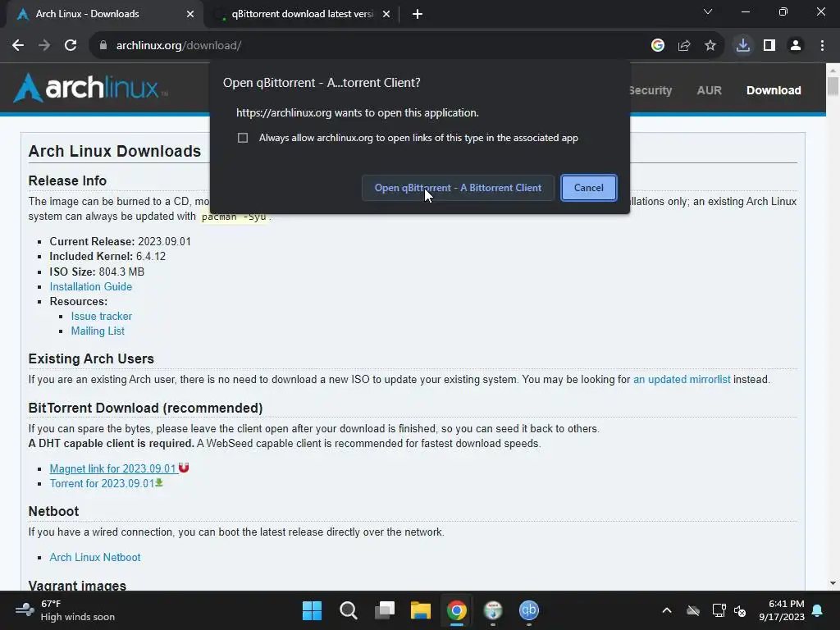Close the Arch Linux Downloads tab
Screen dimensions: 840x630
click(x=190, y=15)
